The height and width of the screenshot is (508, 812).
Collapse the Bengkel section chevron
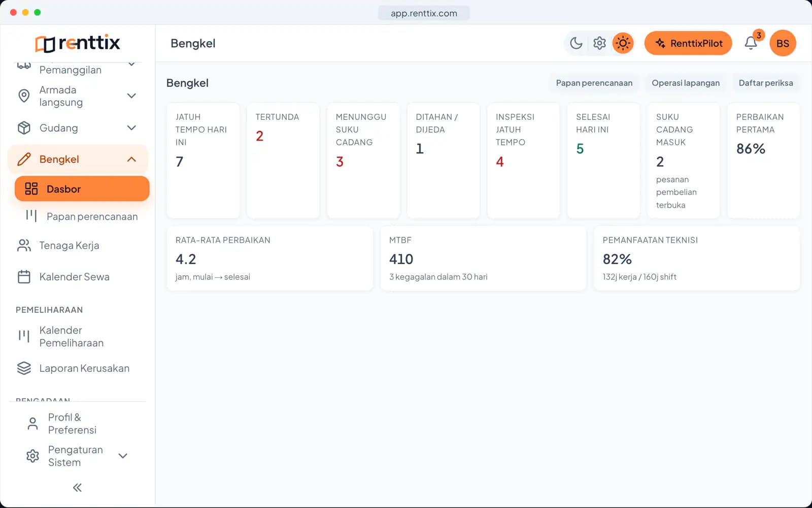pyautogui.click(x=131, y=160)
